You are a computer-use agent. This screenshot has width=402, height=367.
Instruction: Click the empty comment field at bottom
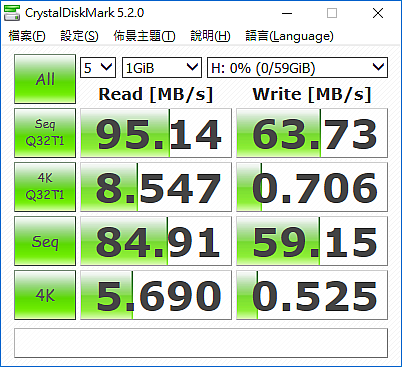tap(201, 343)
